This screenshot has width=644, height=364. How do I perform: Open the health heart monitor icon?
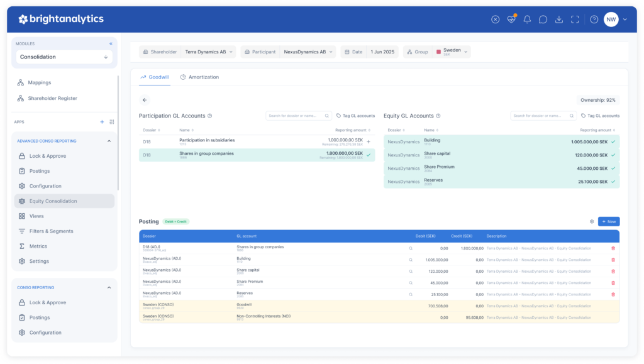point(511,19)
